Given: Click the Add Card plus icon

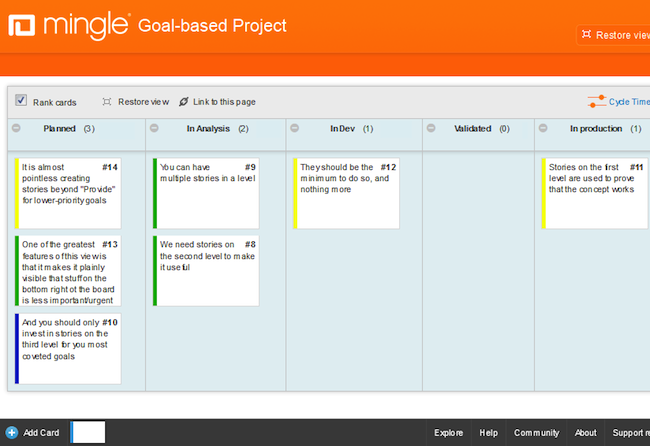Looking at the screenshot, I should point(11,433).
